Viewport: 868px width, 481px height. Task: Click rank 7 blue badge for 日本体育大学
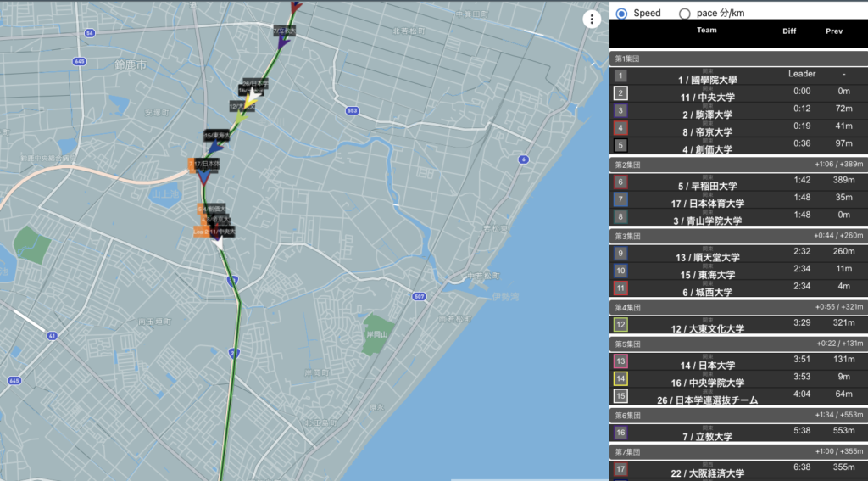pyautogui.click(x=621, y=199)
